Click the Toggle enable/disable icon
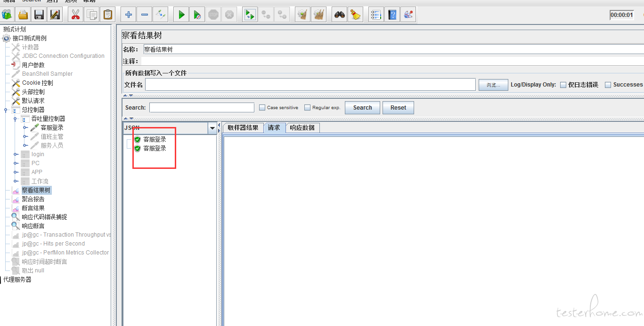The image size is (644, 326). [161, 15]
